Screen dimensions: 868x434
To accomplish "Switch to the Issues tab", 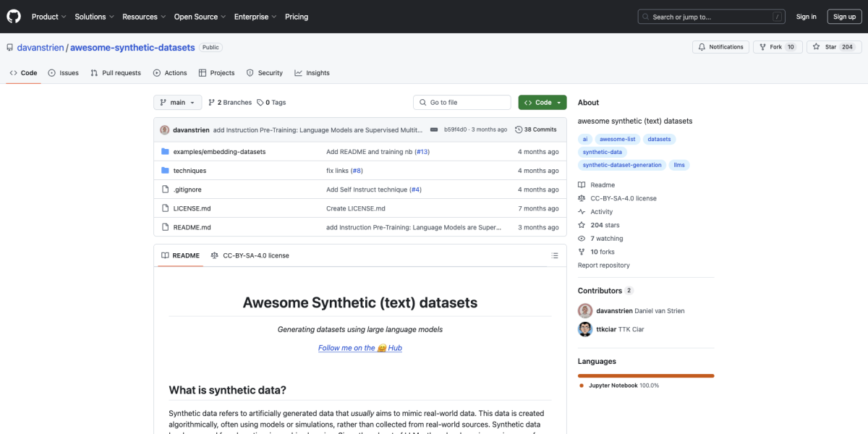I will (63, 72).
